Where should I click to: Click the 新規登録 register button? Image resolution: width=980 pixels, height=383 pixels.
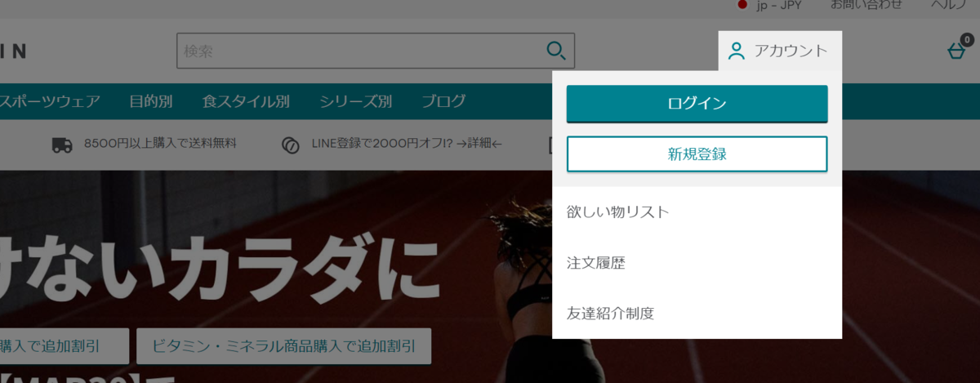[x=697, y=154]
